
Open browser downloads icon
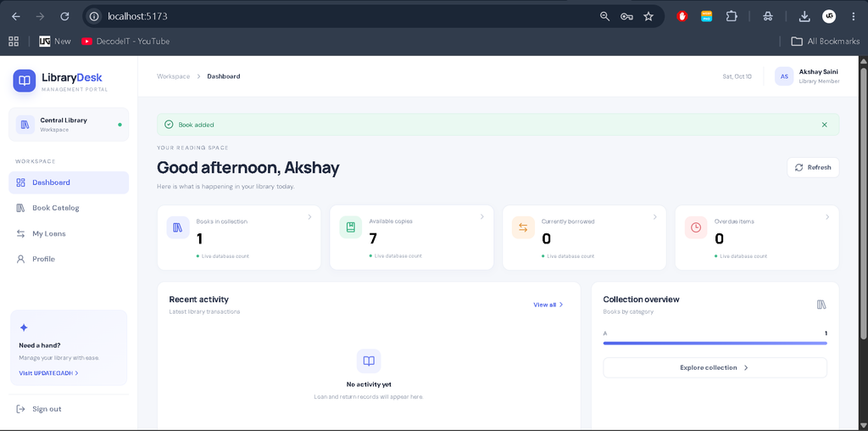[x=804, y=17]
